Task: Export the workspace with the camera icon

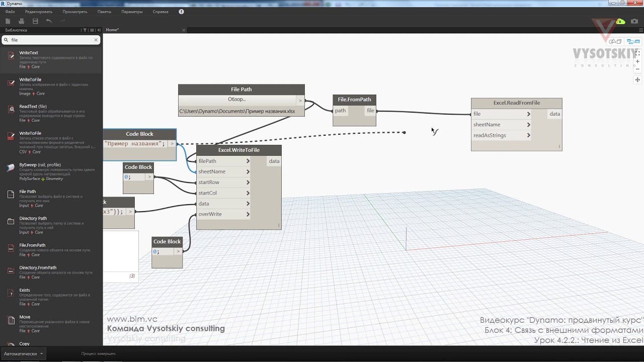Action: click(x=634, y=21)
